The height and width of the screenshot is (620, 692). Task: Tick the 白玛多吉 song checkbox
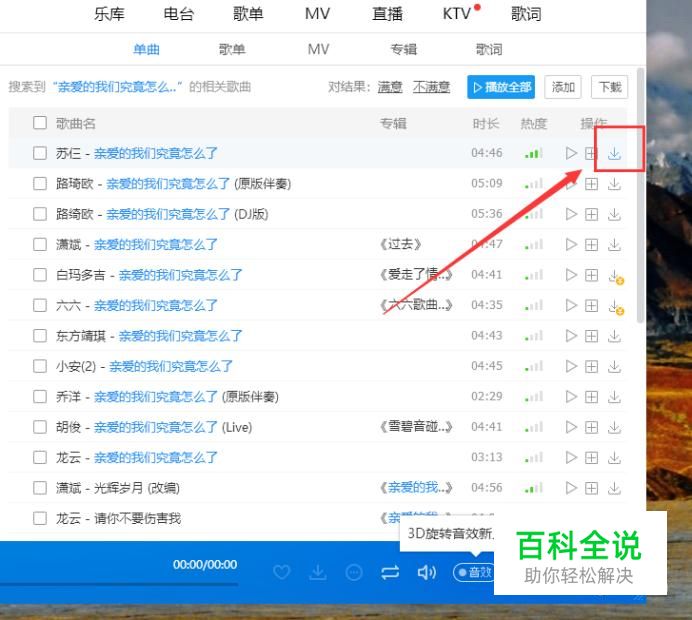(x=40, y=275)
